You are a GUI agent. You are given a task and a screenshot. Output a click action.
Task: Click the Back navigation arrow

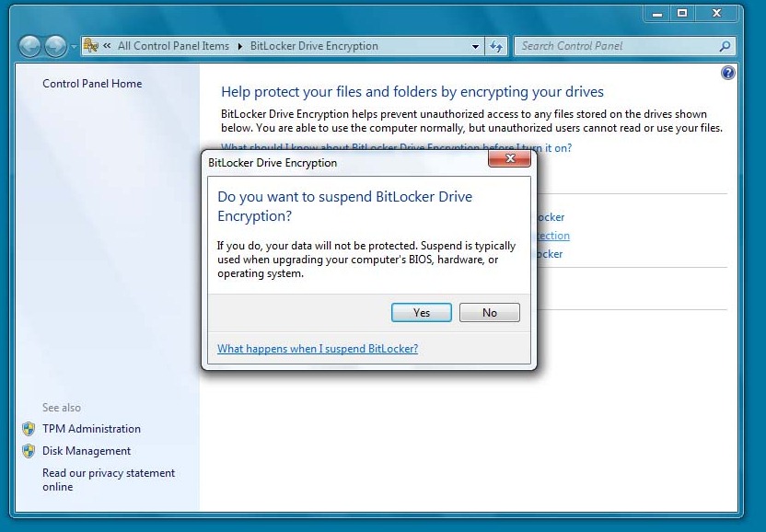(29, 47)
